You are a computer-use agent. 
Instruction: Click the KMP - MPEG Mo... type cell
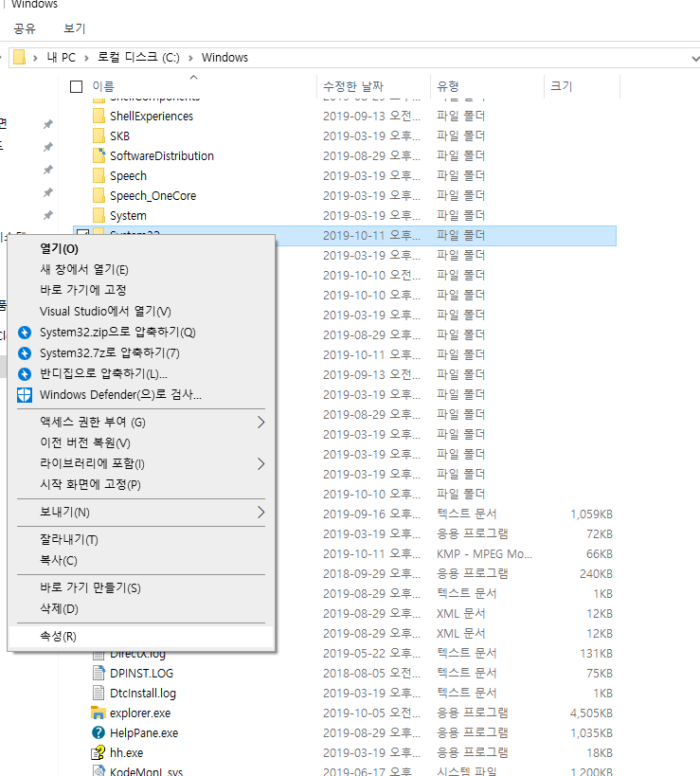click(x=484, y=553)
